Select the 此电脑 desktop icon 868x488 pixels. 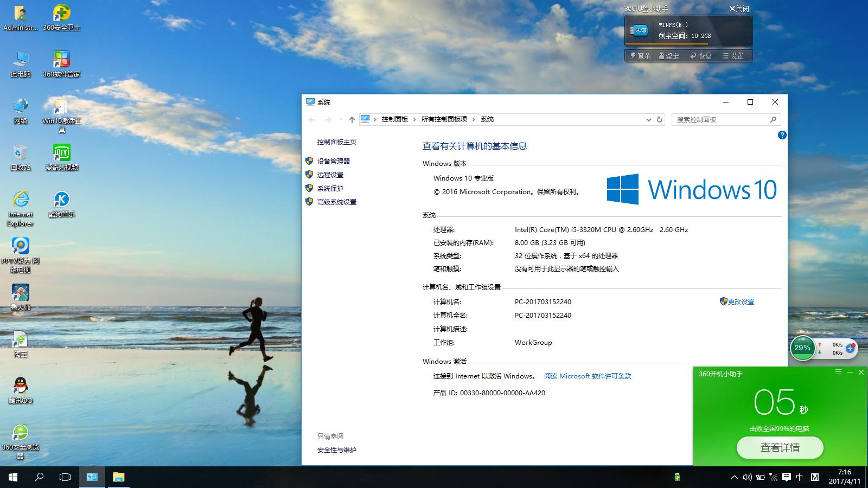(x=21, y=64)
